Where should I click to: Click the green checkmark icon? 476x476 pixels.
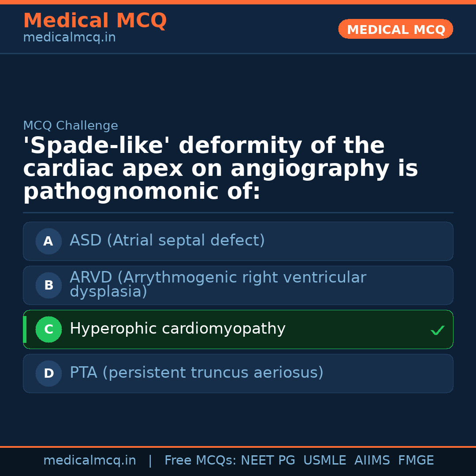tap(437, 330)
